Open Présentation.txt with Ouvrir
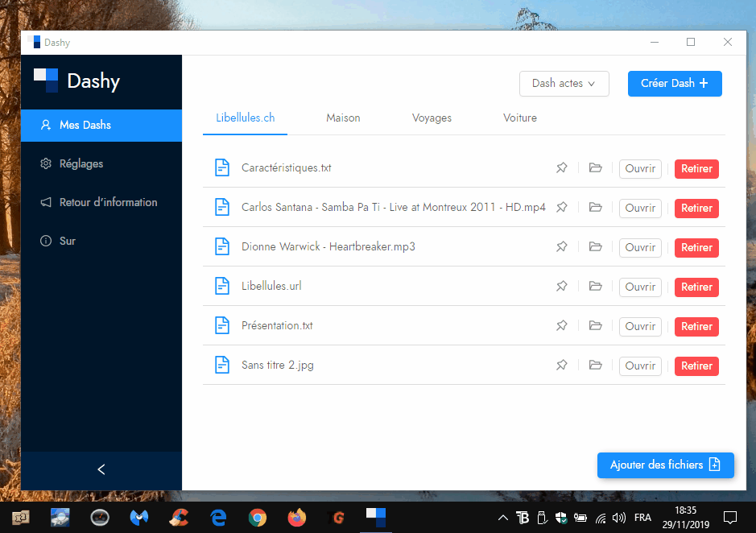Image resolution: width=756 pixels, height=533 pixels. tap(640, 327)
